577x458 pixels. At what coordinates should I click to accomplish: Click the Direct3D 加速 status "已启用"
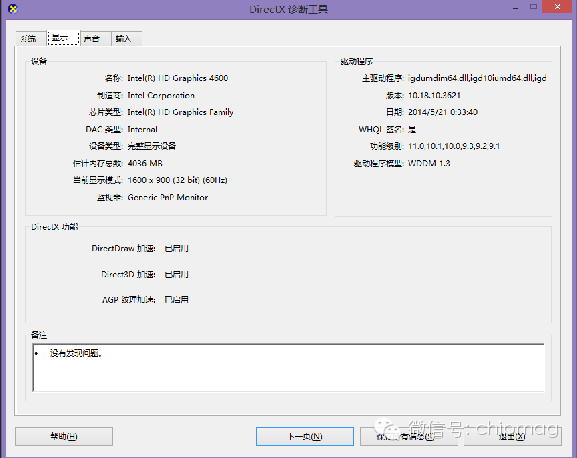[177, 274]
